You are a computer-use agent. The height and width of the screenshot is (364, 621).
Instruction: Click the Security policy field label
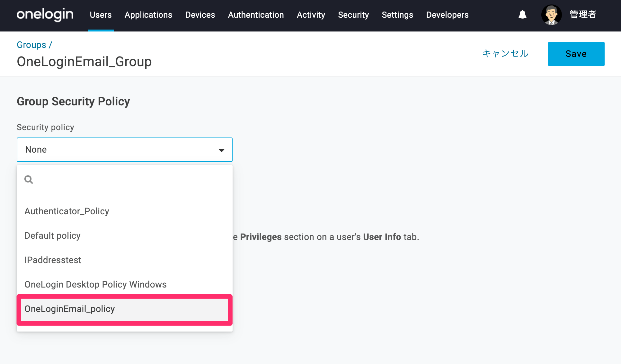[x=45, y=127]
